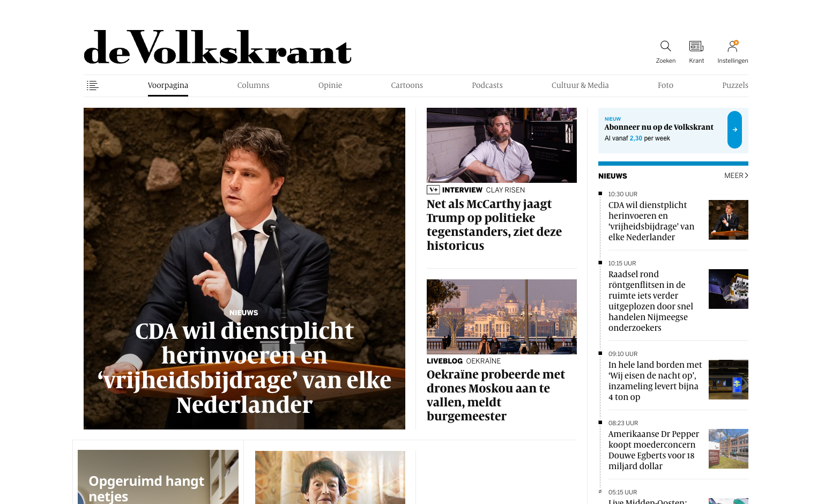The height and width of the screenshot is (504, 832).
Task: Open Instellingen user settings icon
Action: pyautogui.click(x=732, y=46)
